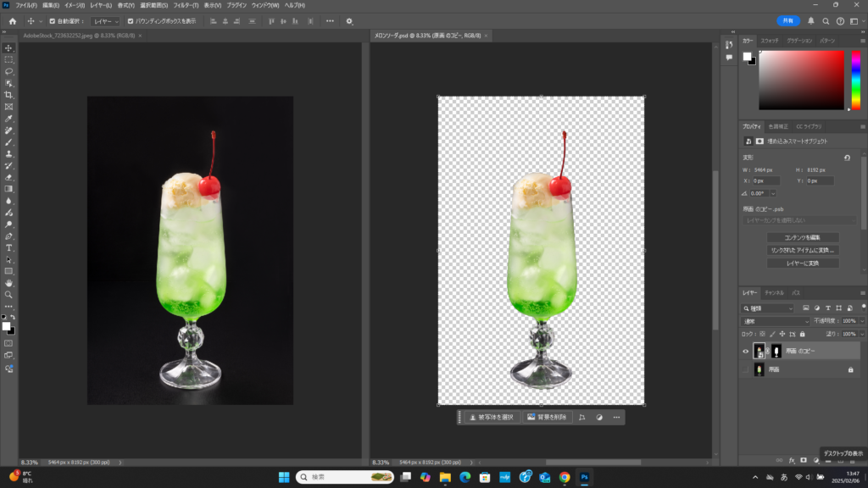Switch to the チャンネル tab
The image size is (868, 488).
pyautogui.click(x=774, y=292)
